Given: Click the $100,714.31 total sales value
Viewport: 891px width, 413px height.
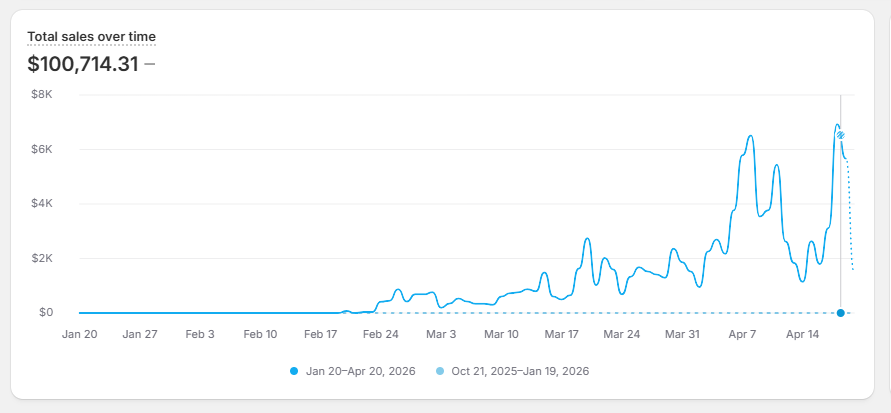Looking at the screenshot, I should pyautogui.click(x=83, y=64).
